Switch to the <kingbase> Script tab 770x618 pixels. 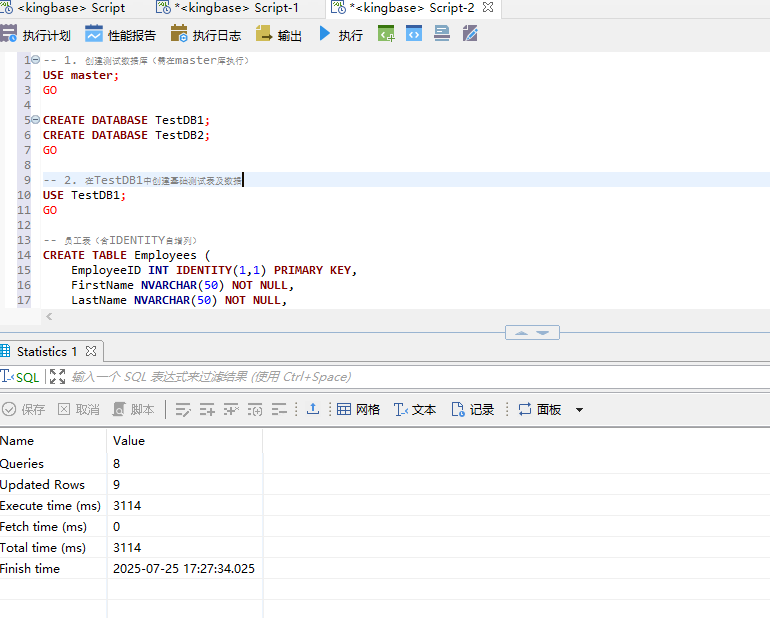(63, 8)
